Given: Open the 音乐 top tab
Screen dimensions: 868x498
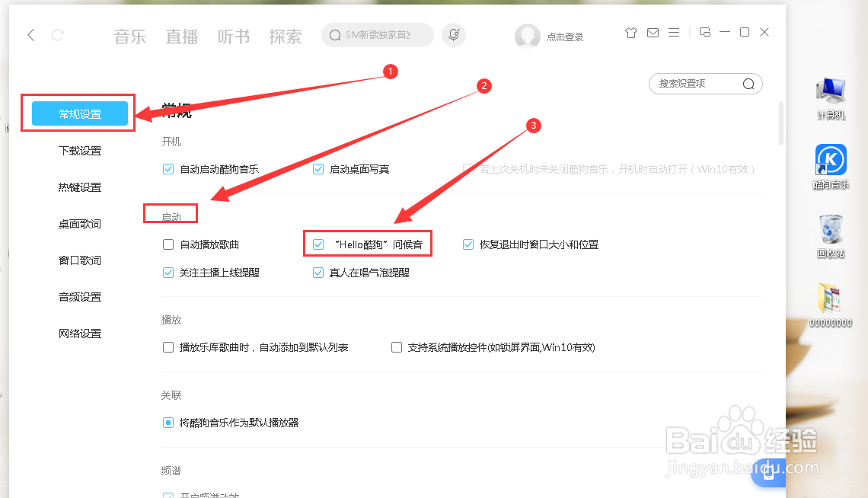Looking at the screenshot, I should [130, 37].
